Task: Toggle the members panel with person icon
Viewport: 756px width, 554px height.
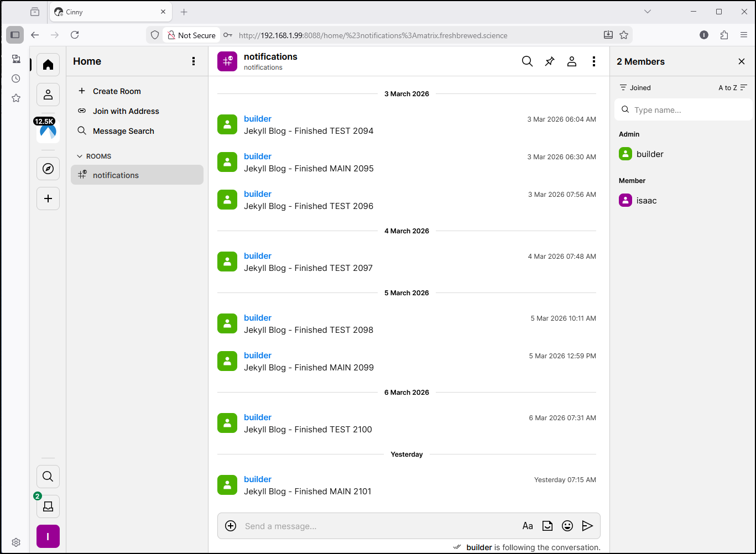Action: pos(571,61)
